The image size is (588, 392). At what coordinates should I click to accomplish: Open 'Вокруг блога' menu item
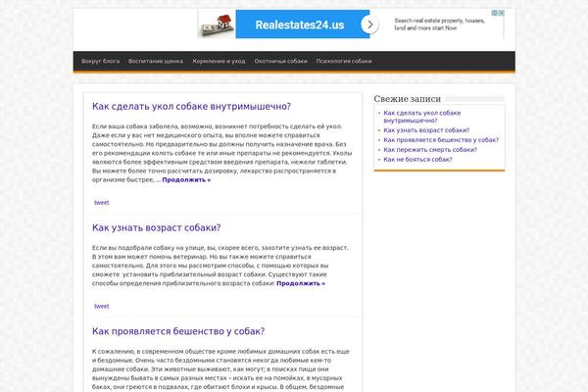101,61
